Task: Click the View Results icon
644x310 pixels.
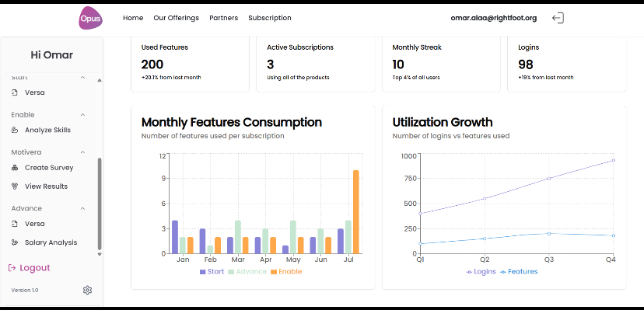Action: tap(15, 186)
